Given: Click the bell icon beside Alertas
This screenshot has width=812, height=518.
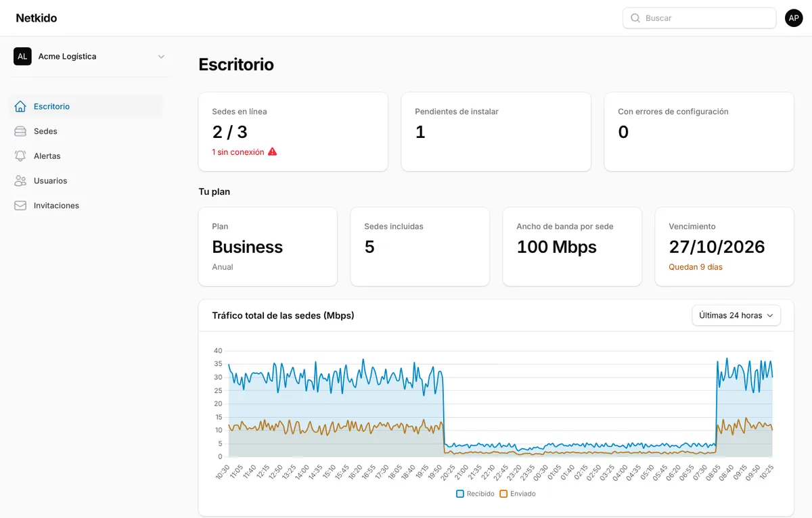Looking at the screenshot, I should point(20,156).
